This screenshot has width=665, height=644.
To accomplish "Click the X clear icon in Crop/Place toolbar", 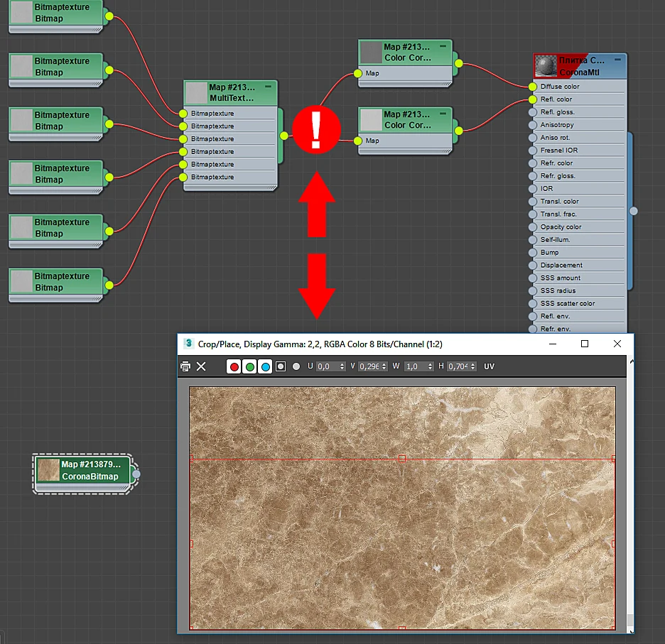I will pos(201,366).
